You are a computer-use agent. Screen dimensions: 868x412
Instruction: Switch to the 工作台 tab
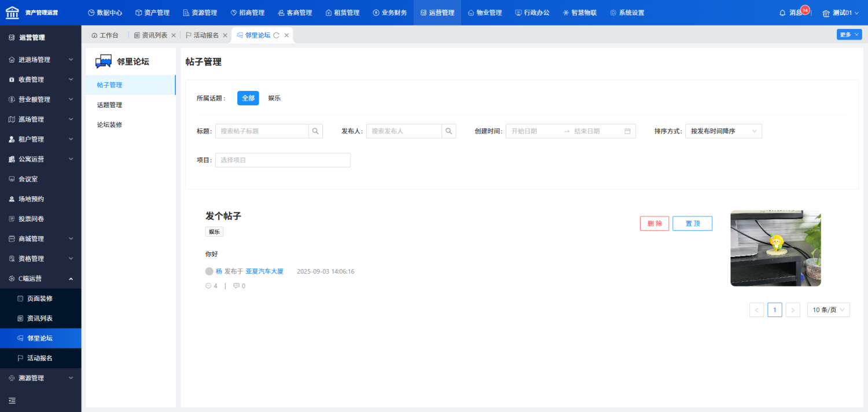pyautogui.click(x=105, y=35)
